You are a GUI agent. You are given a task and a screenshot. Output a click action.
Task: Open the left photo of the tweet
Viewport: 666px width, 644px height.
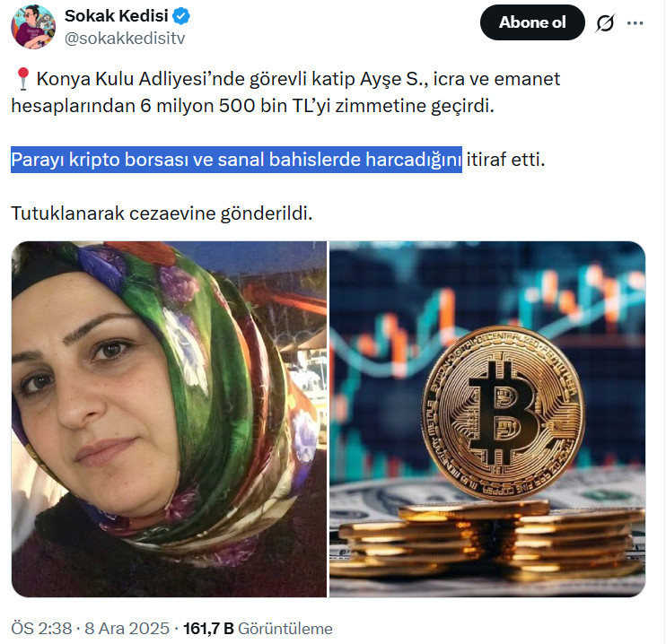tap(169, 419)
